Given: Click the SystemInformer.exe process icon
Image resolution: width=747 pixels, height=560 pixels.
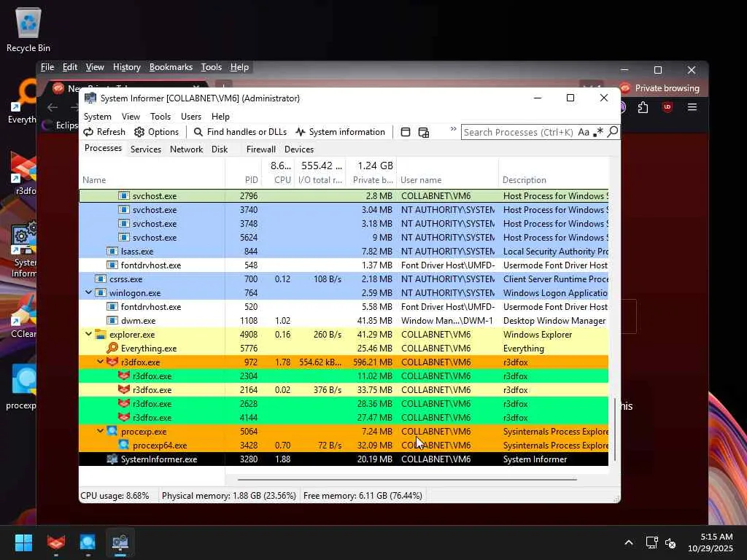Looking at the screenshot, I should 112,459.
